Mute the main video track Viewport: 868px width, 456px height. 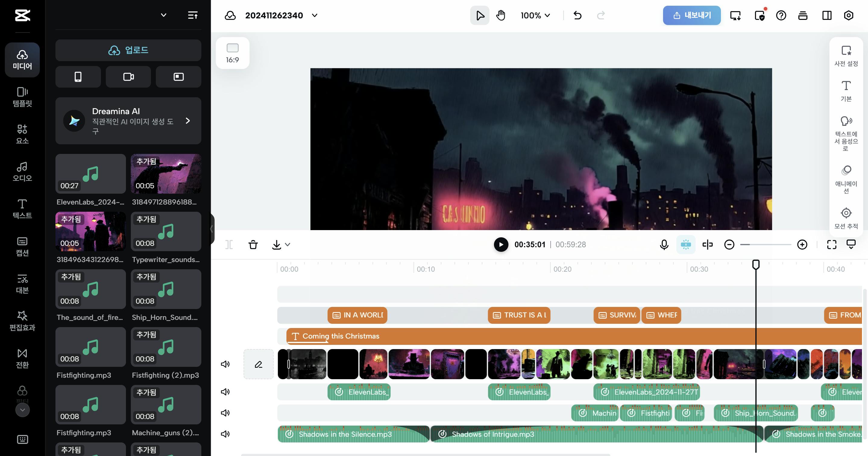click(225, 364)
